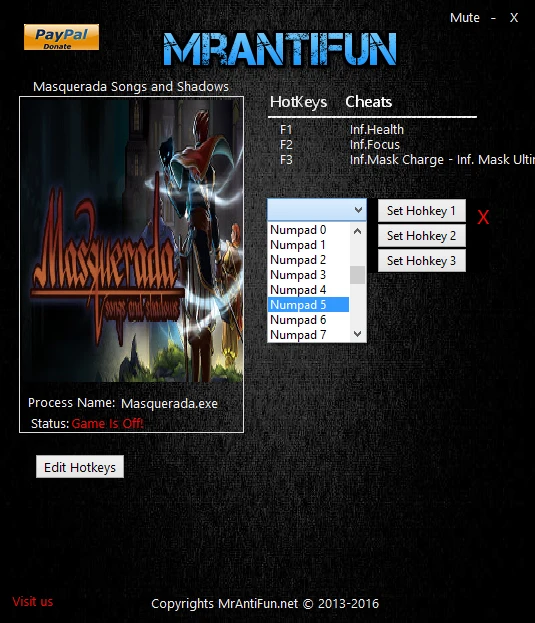Choose Numpad 4 as the key
The height and width of the screenshot is (623, 535).
pos(308,290)
